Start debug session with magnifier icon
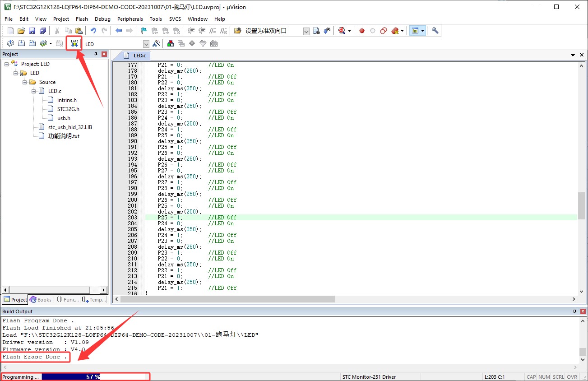This screenshot has width=588, height=381. 342,31
